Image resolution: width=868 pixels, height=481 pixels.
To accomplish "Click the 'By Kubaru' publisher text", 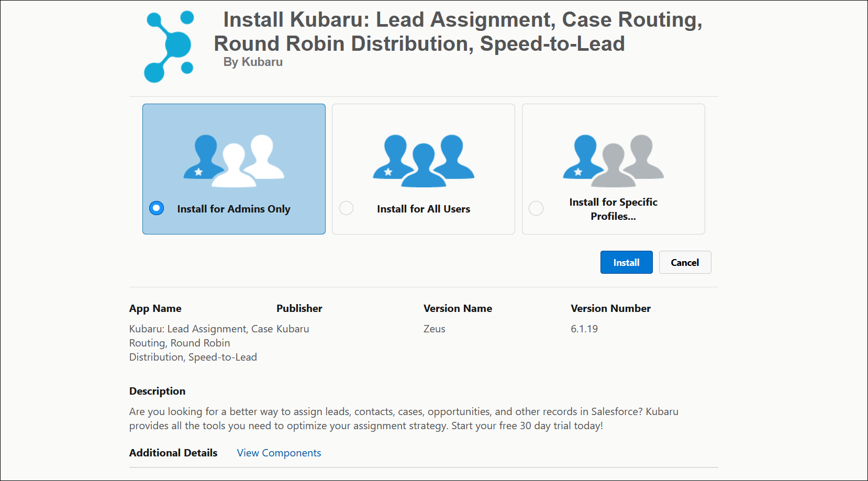I will pyautogui.click(x=253, y=62).
